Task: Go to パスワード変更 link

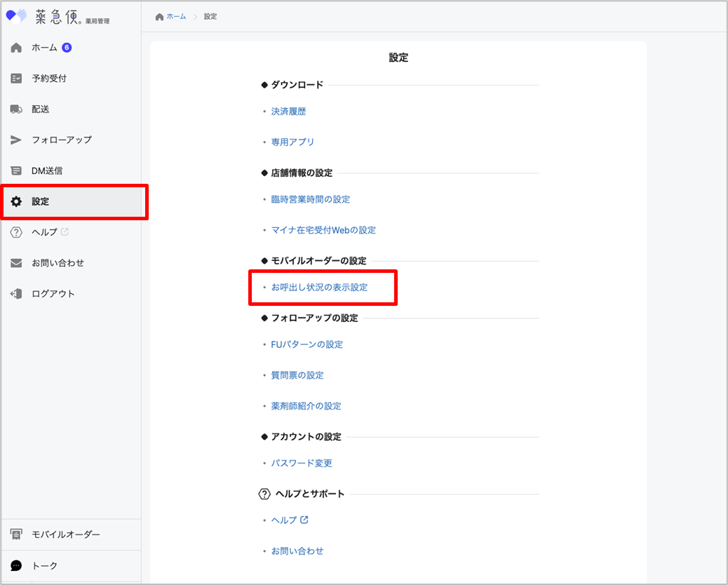Action: tap(302, 463)
